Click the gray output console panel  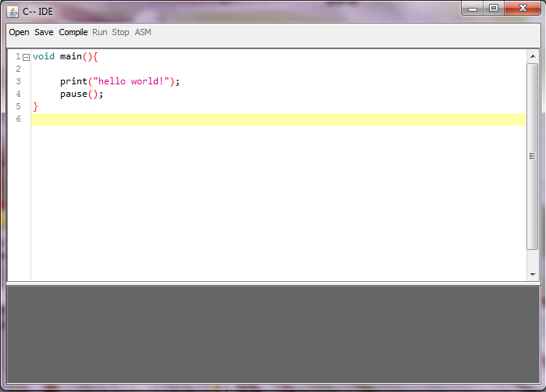pos(273,334)
